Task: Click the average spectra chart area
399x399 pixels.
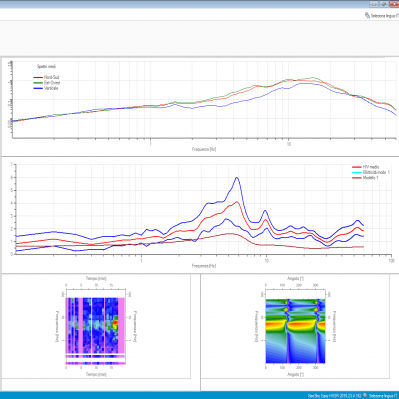Action: pyautogui.click(x=204, y=99)
